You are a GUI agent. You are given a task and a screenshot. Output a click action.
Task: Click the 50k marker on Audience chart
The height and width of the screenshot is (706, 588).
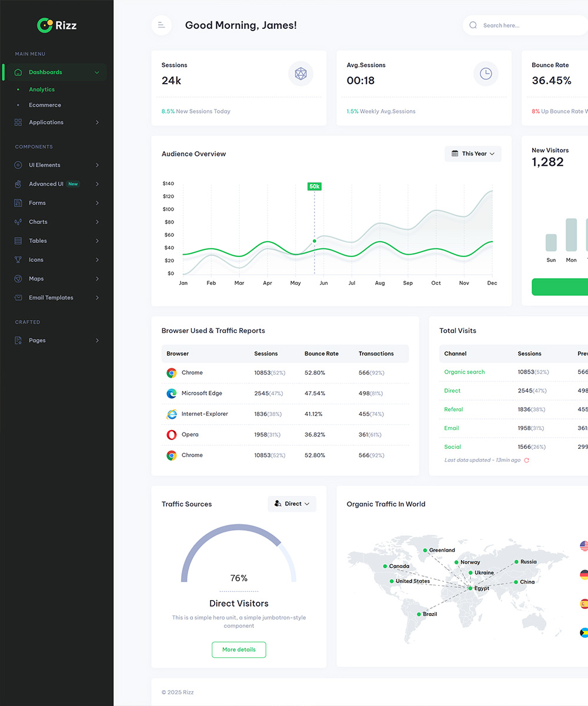(x=315, y=187)
